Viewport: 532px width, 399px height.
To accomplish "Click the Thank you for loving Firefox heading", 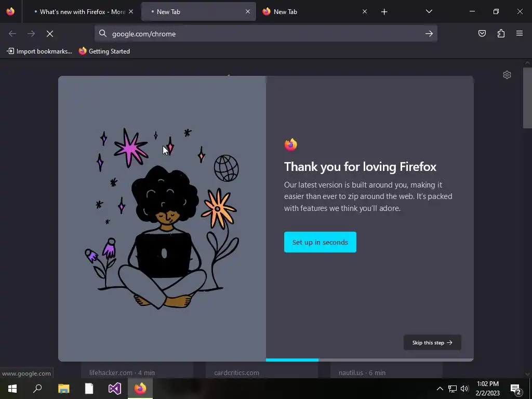I will pyautogui.click(x=360, y=167).
